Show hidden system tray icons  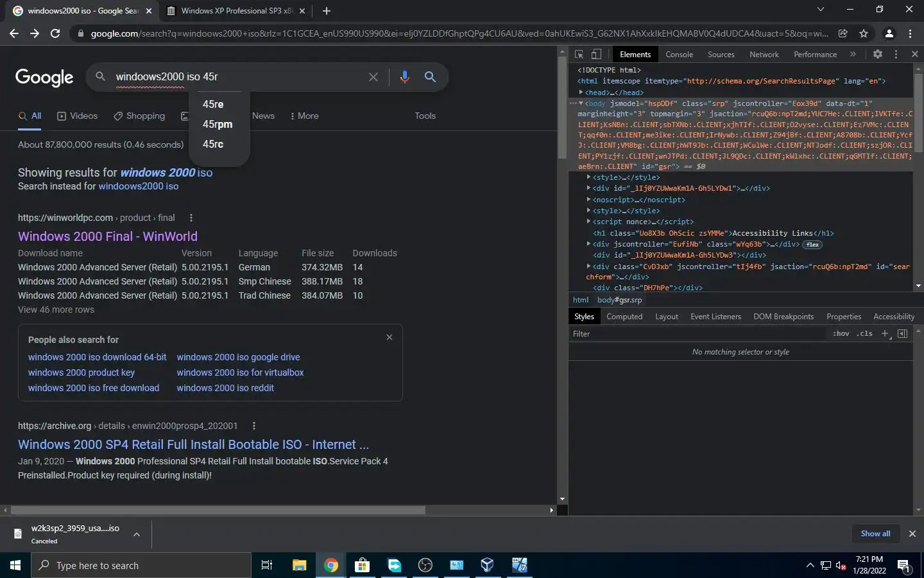(810, 565)
